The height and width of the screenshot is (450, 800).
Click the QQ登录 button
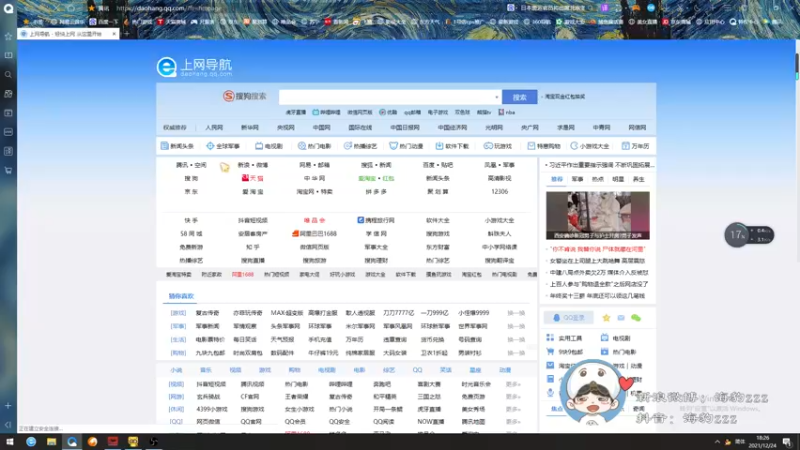pyautogui.click(x=568, y=317)
